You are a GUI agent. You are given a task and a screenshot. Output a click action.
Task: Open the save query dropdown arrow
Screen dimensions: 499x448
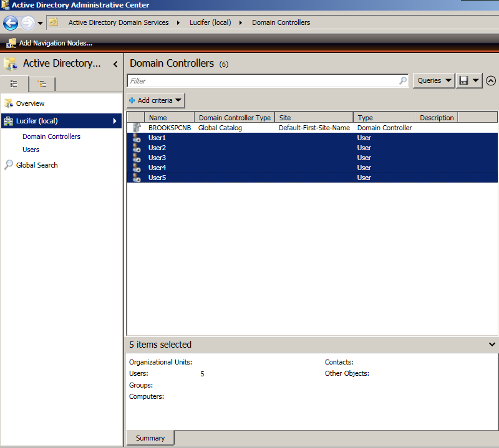click(476, 80)
